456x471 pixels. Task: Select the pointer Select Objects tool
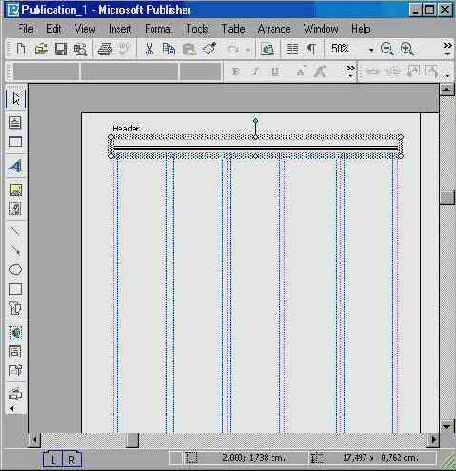click(x=15, y=99)
